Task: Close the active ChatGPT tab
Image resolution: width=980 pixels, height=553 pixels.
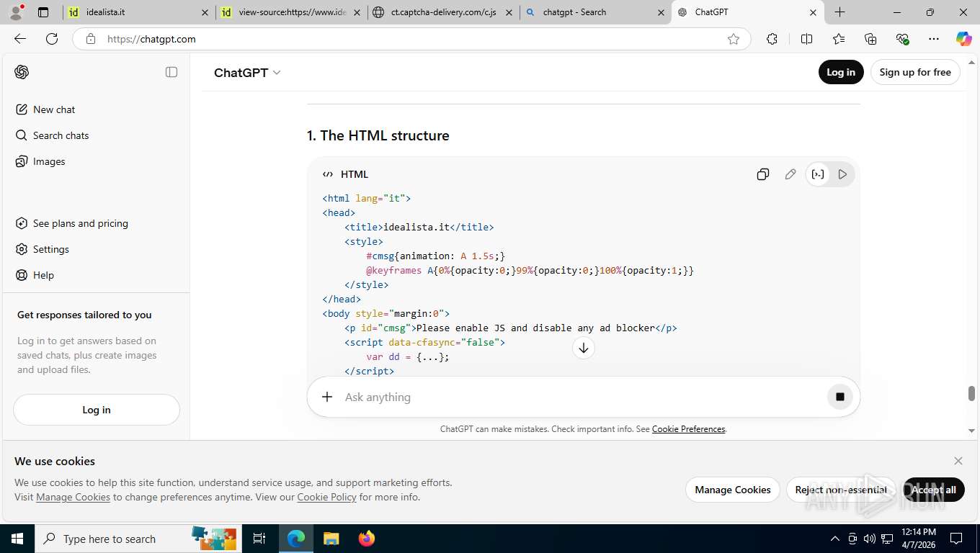Action: pyautogui.click(x=813, y=12)
